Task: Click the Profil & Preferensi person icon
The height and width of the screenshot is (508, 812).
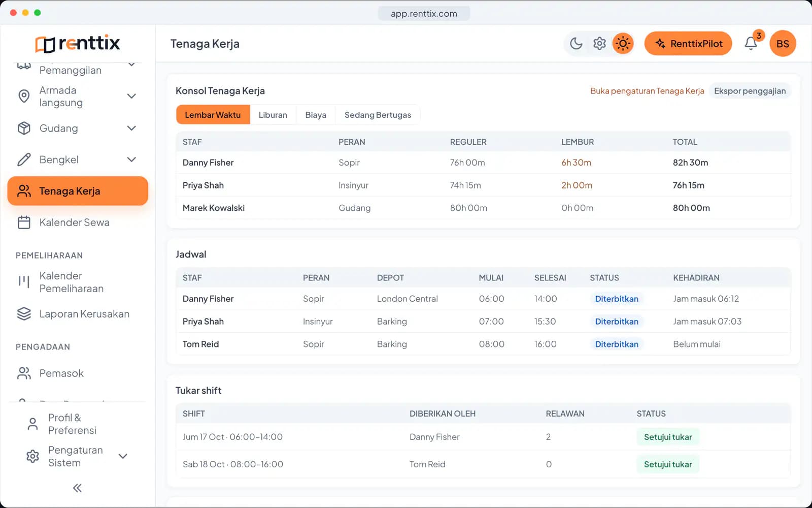Action: coord(32,424)
